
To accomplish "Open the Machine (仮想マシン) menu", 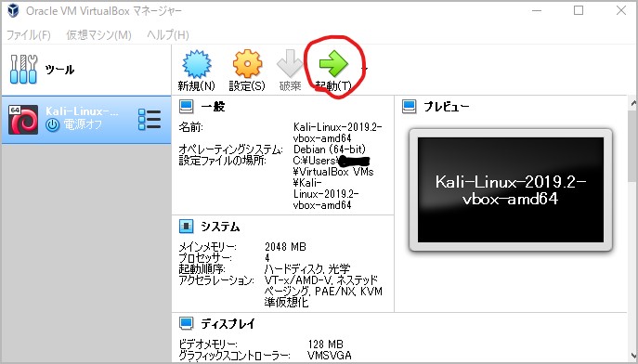I will (x=98, y=35).
